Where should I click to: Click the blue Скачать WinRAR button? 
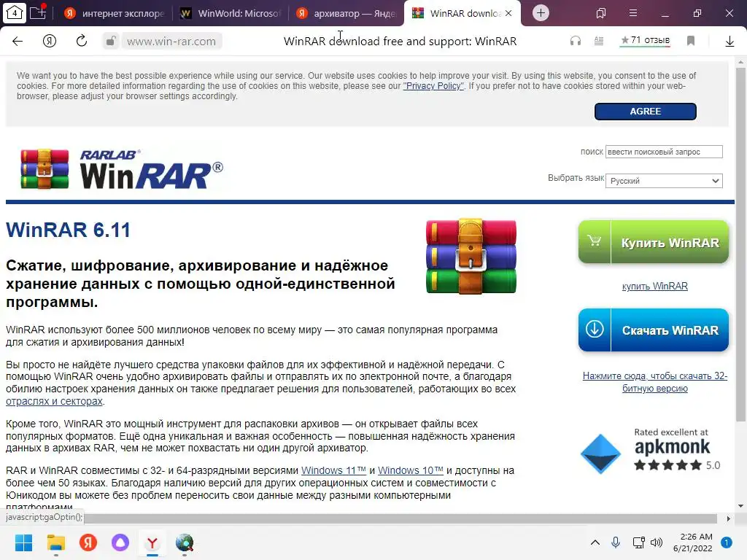pyautogui.click(x=654, y=330)
